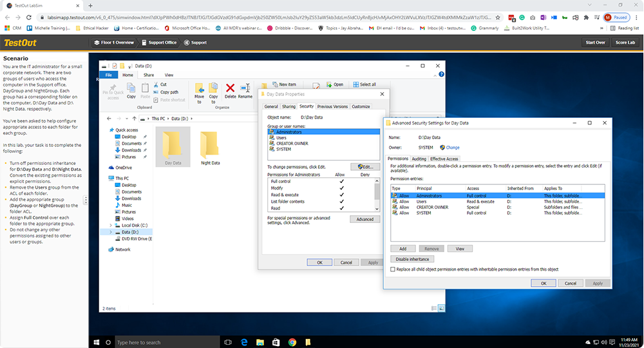Image resolution: width=644 pixels, height=348 pixels.
Task: Click the Score Lab button
Action: [x=625, y=43]
